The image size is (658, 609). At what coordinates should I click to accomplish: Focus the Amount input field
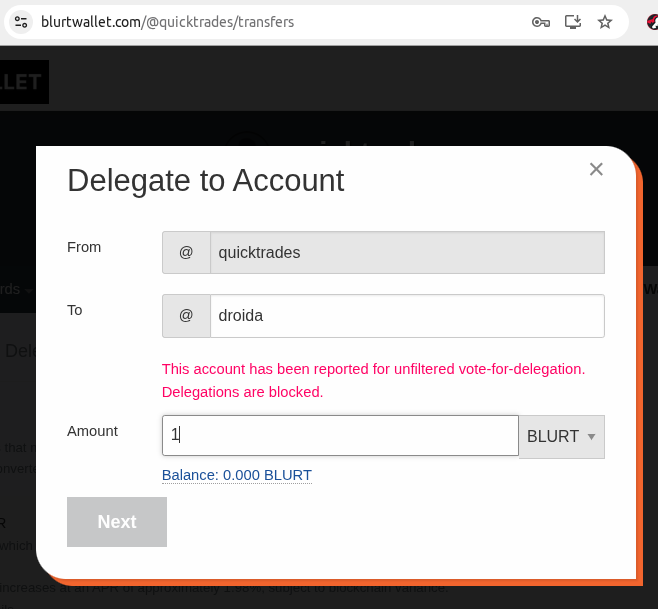click(x=340, y=435)
